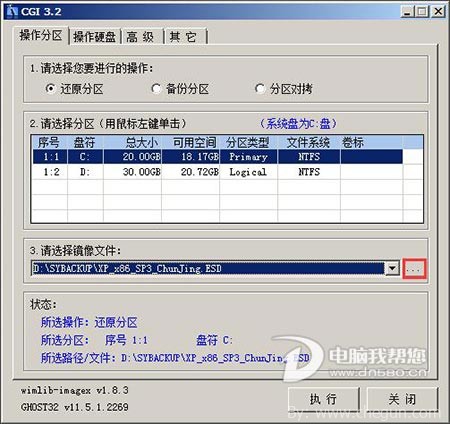This screenshot has width=450, height=424.
Task: Select the 还原分区 radio option
Action: coord(74,89)
